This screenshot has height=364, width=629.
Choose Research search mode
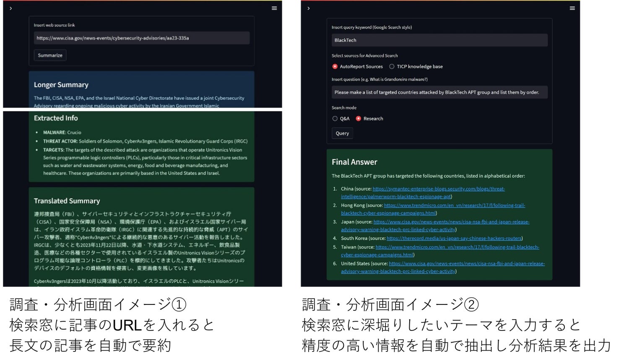coord(359,119)
